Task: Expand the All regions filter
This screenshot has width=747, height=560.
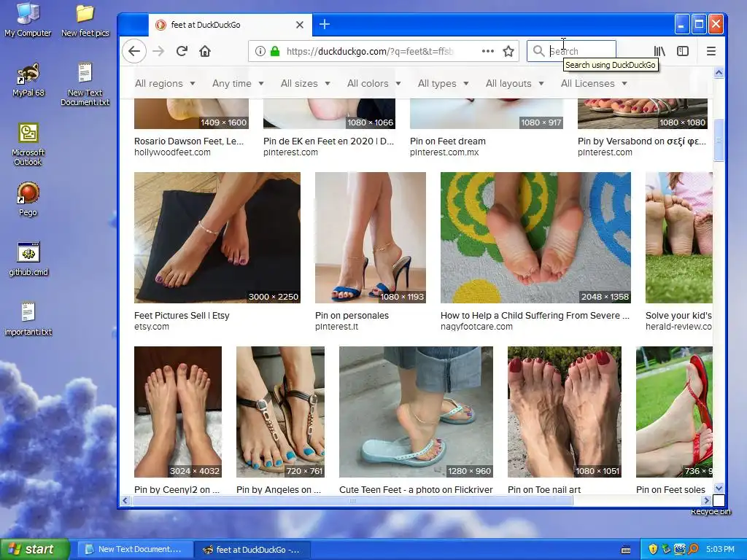Action: (x=165, y=83)
